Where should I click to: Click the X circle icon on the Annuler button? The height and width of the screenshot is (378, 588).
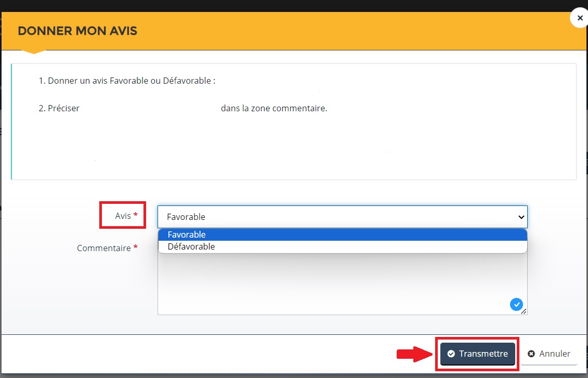(x=531, y=354)
